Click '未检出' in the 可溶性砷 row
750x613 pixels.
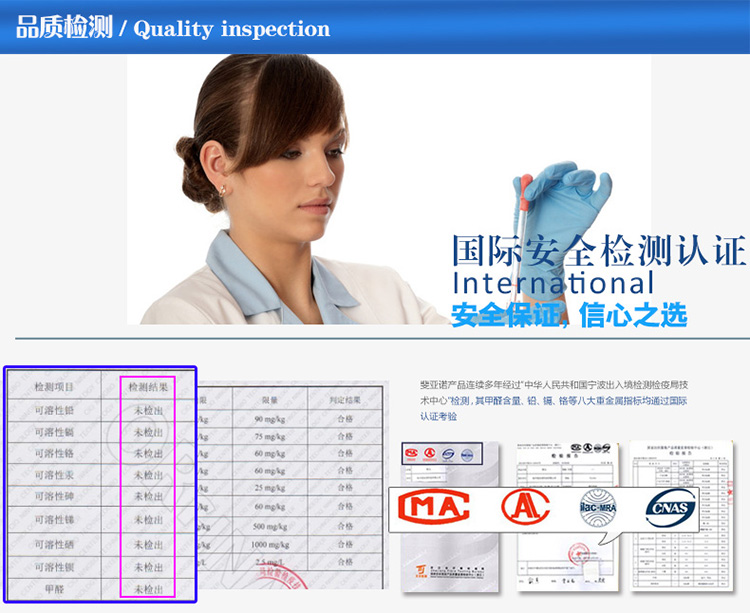(x=148, y=496)
